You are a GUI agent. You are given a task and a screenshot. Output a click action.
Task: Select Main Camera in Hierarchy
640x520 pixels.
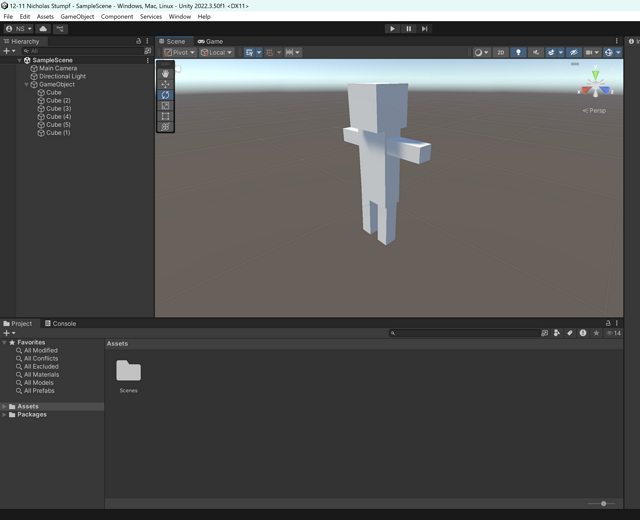coord(58,69)
